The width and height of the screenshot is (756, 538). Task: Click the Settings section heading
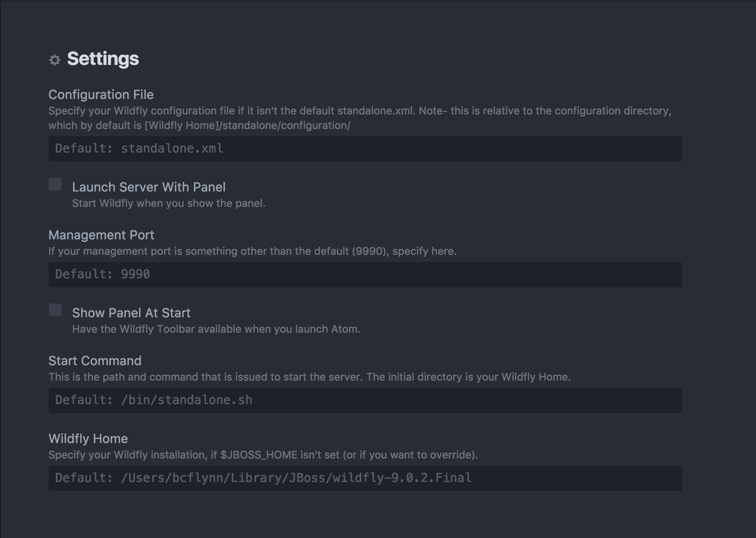tap(103, 59)
